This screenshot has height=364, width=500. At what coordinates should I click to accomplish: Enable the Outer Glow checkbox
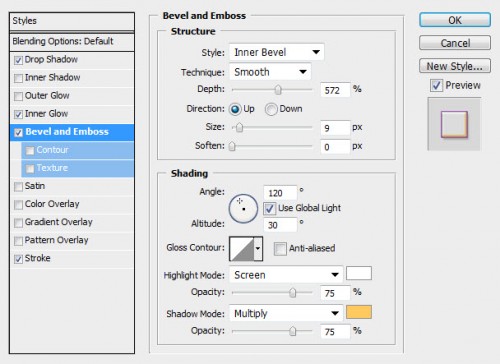[x=18, y=96]
